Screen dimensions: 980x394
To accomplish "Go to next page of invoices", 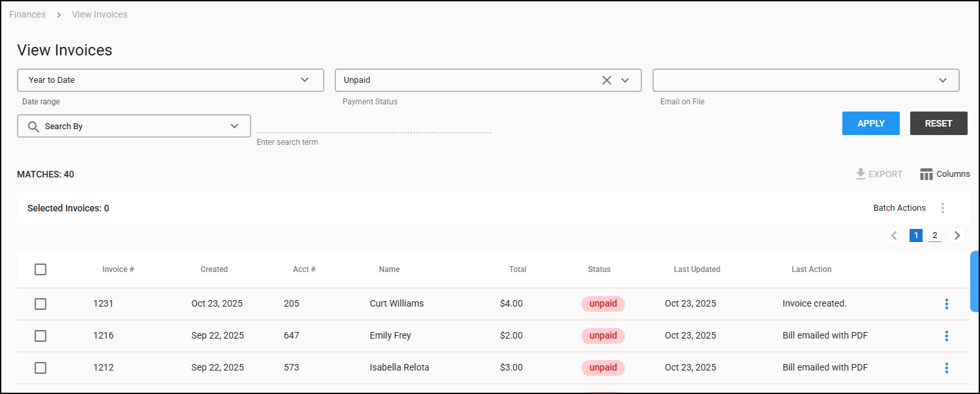I will pos(957,235).
